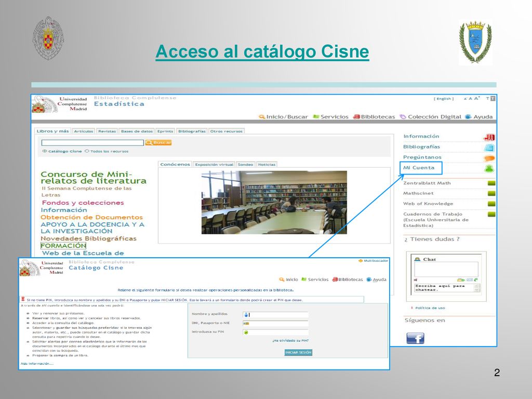Image resolution: width=532 pixels, height=399 pixels.
Task: Click the mute speaker icon in the chat widget
Action: coord(415,280)
